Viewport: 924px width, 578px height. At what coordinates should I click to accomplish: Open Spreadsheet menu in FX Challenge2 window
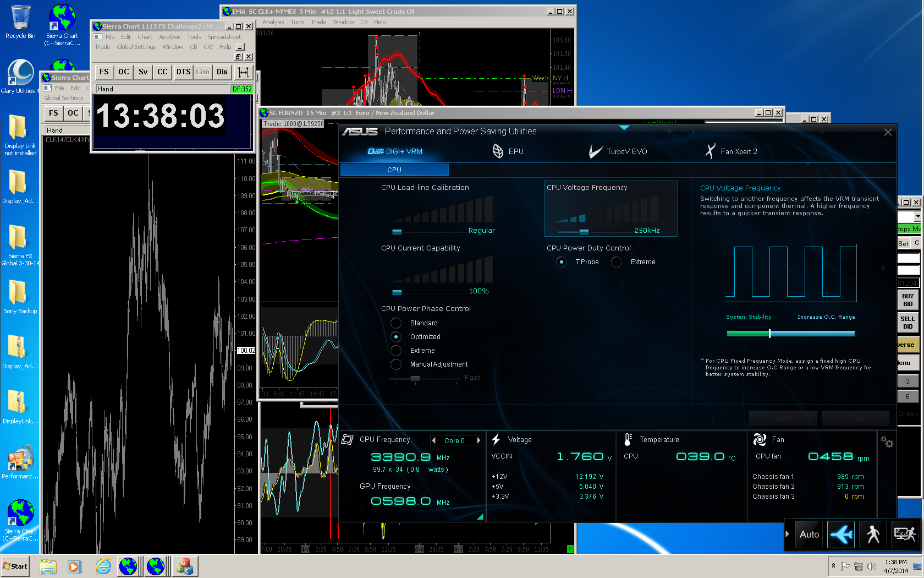tap(224, 37)
